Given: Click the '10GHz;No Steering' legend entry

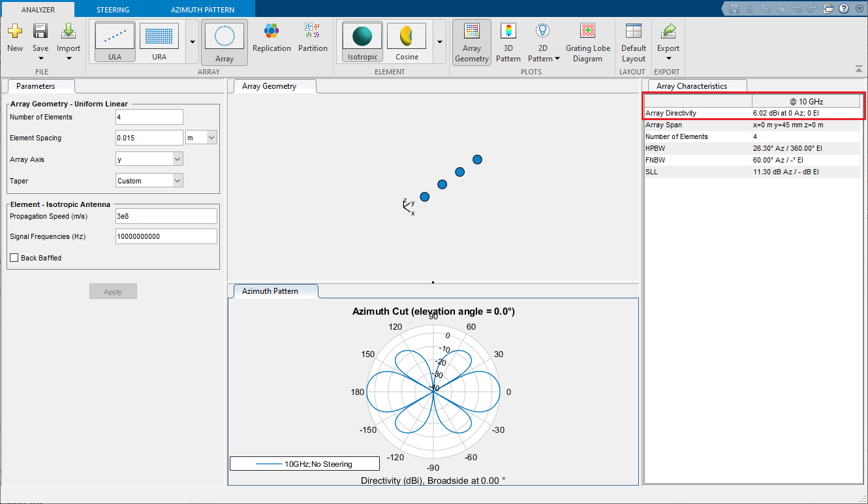Looking at the screenshot, I should pos(305,464).
